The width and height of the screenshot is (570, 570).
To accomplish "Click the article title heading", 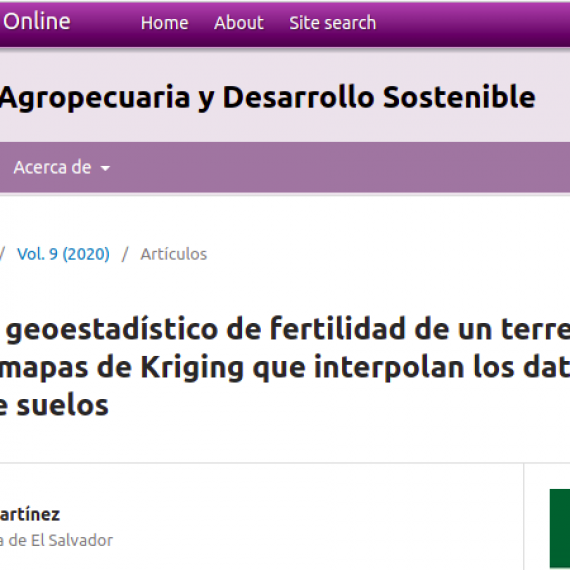I will [285, 366].
